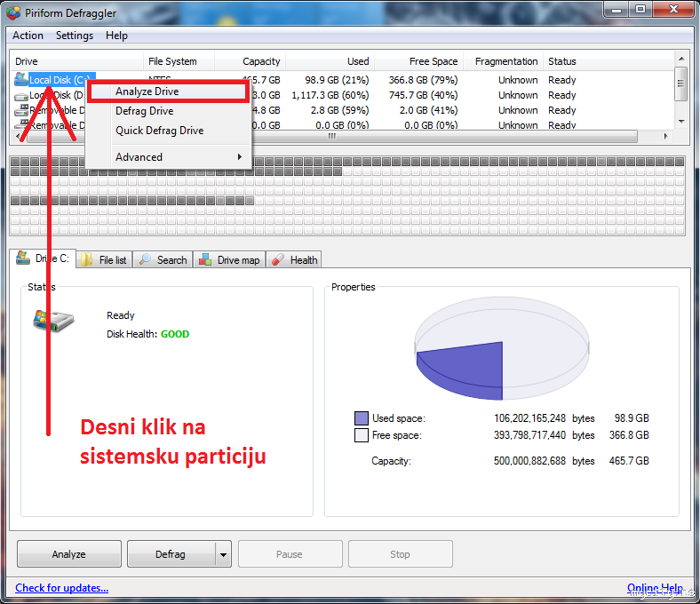700x604 pixels.
Task: Click the Disk Health GOOD text
Action: pos(174,334)
